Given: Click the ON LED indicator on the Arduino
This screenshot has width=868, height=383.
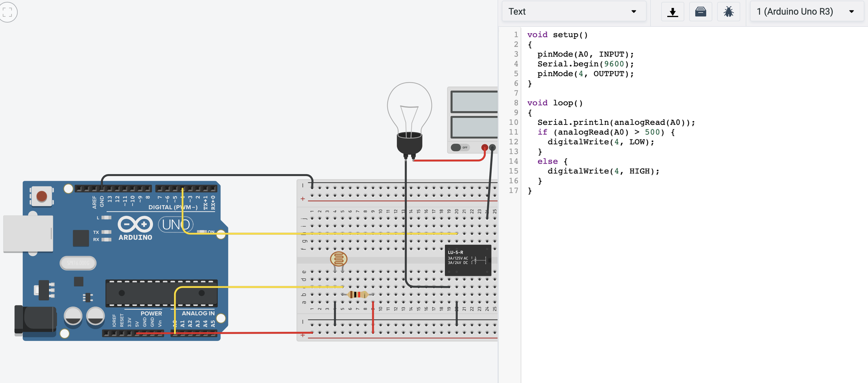Looking at the screenshot, I should coord(203,232).
